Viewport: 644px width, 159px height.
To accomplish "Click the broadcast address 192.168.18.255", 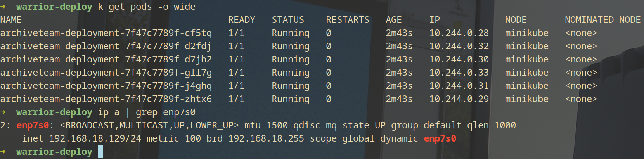I will [x=266, y=138].
